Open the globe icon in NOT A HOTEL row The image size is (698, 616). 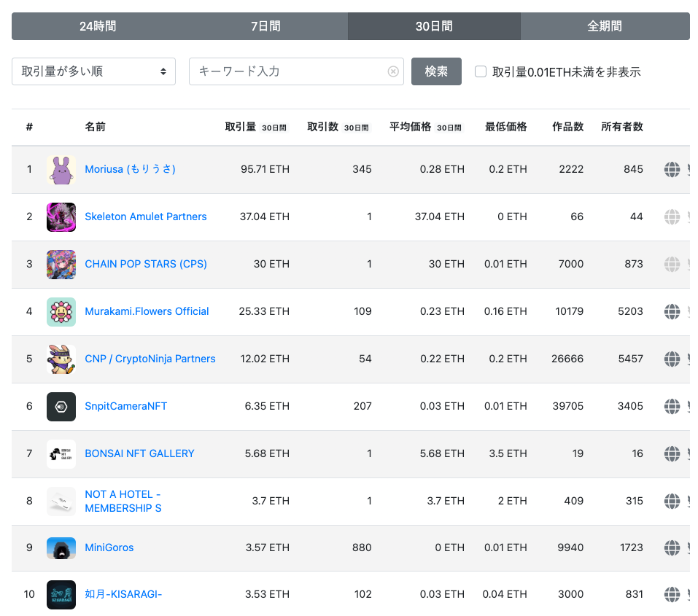[672, 501]
